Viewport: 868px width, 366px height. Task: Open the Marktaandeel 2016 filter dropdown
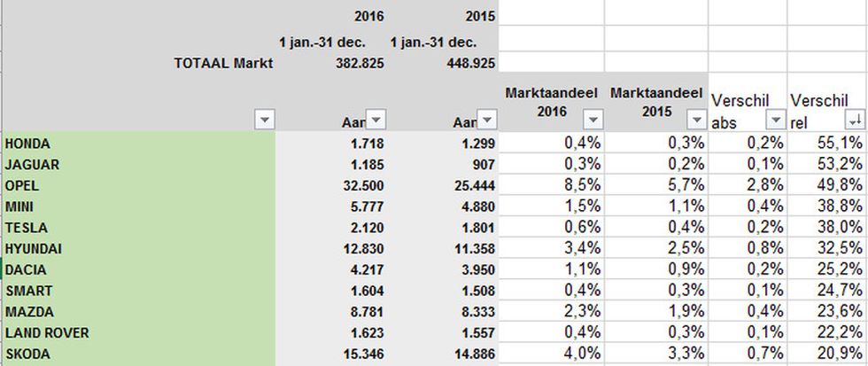[593, 120]
